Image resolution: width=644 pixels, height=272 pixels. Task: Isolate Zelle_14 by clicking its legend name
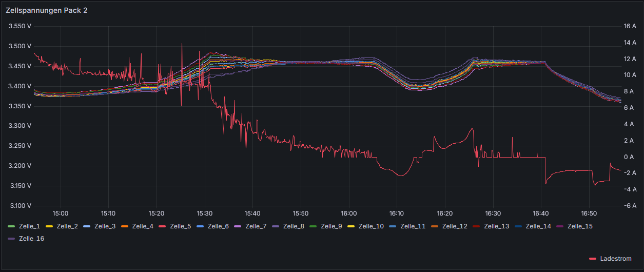pos(538,226)
